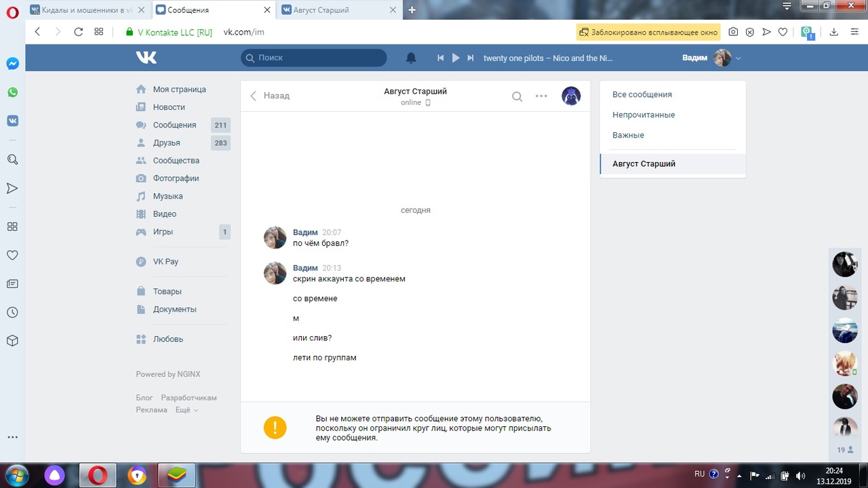868x488 pixels.
Task: Open the three-dots conversation actions menu
Action: pyautogui.click(x=541, y=96)
